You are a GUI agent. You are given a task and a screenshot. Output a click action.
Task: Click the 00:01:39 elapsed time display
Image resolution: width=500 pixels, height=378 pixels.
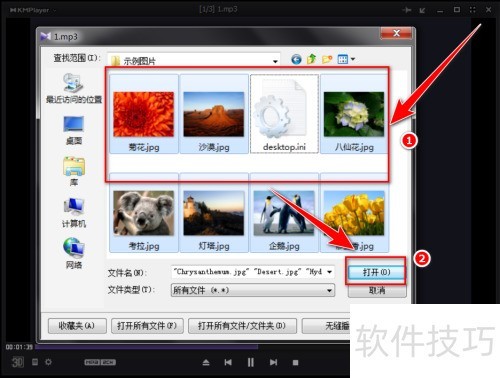tap(19, 347)
